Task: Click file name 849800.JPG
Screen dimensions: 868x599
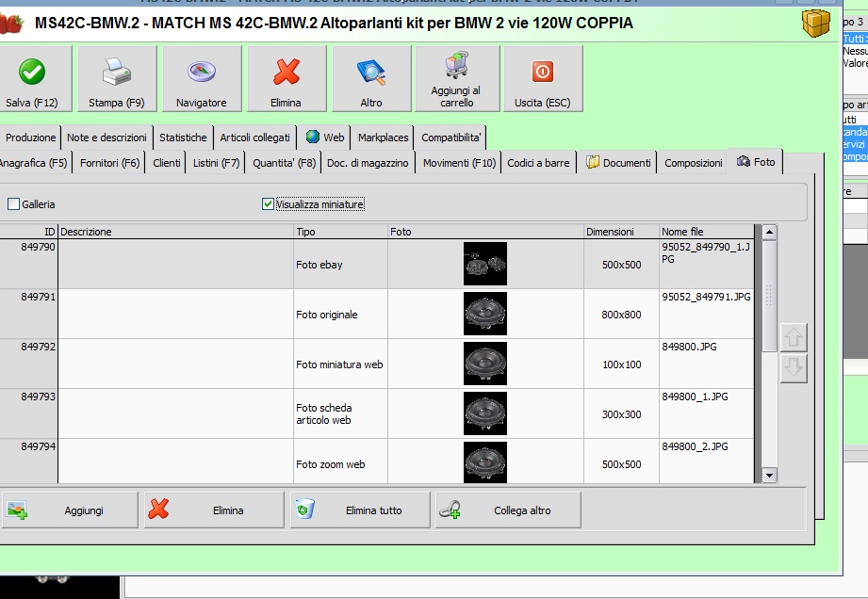Action: (x=689, y=347)
